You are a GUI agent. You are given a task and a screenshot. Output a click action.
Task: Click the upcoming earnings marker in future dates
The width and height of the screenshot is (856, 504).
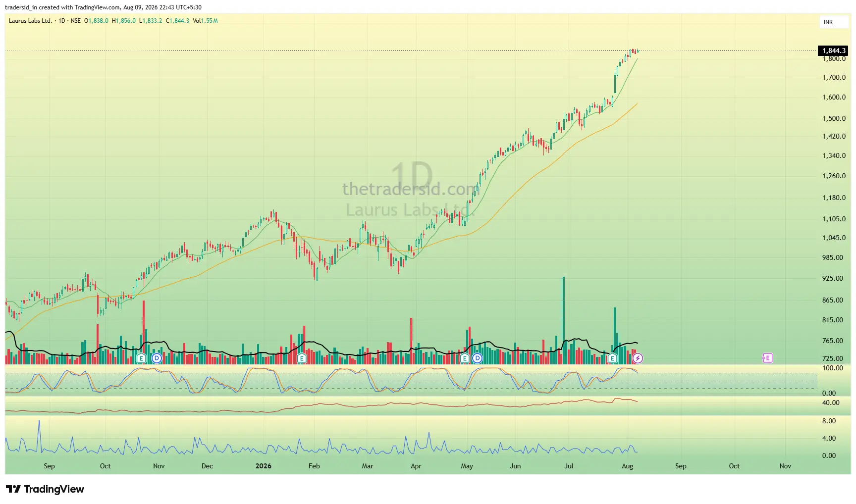tap(767, 358)
